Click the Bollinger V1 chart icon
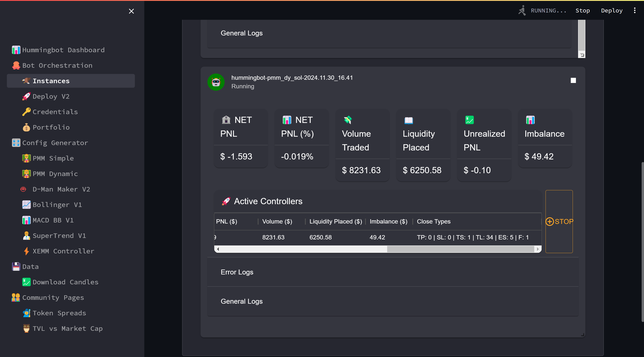 (26, 205)
